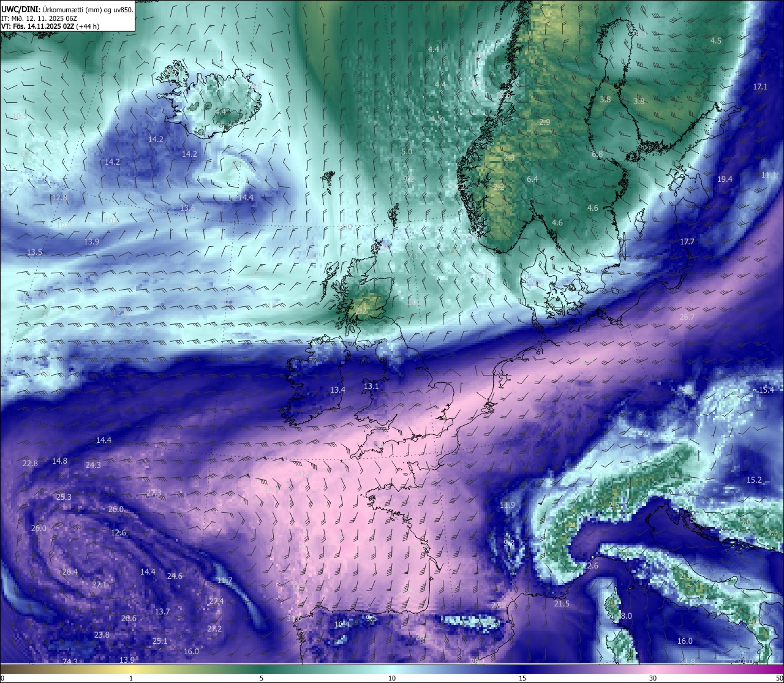Click the map value 15.4
Image resolution: width=784 pixels, height=683 pixels.
[766, 390]
